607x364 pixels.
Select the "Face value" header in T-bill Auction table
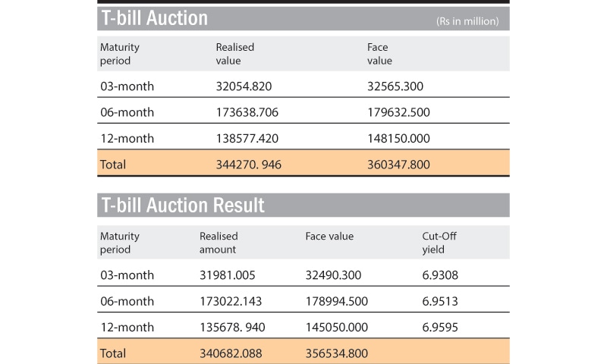coord(380,53)
